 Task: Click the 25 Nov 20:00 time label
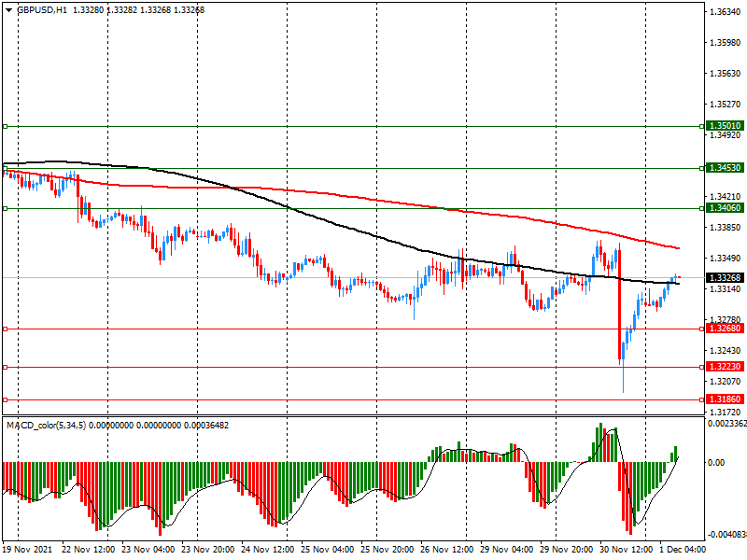tap(388, 550)
